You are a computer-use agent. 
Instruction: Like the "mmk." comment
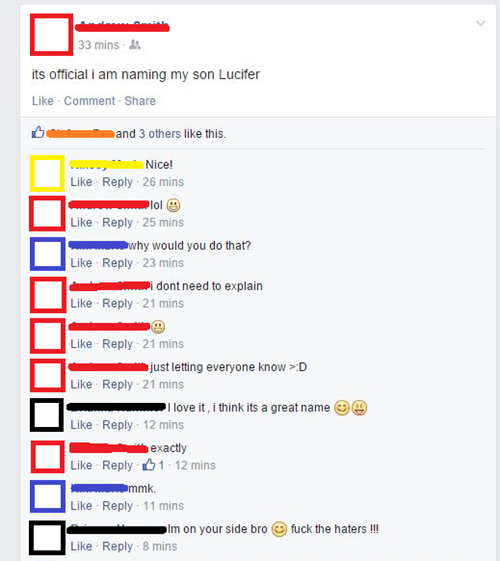(81, 506)
